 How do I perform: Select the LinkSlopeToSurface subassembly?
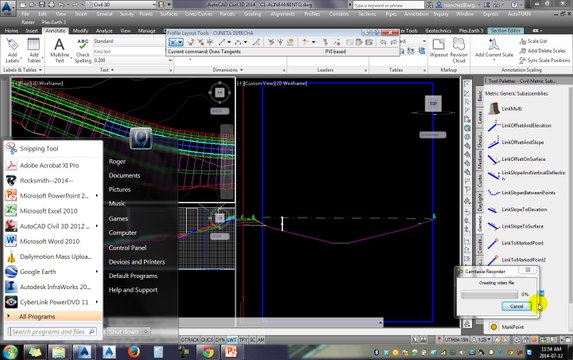(515, 226)
